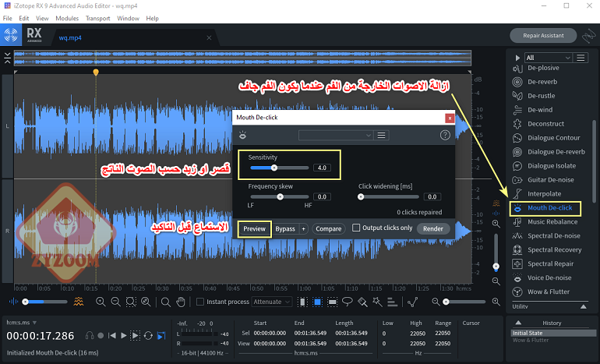
Task: Open the Mouth De-click module
Action: tap(549, 208)
